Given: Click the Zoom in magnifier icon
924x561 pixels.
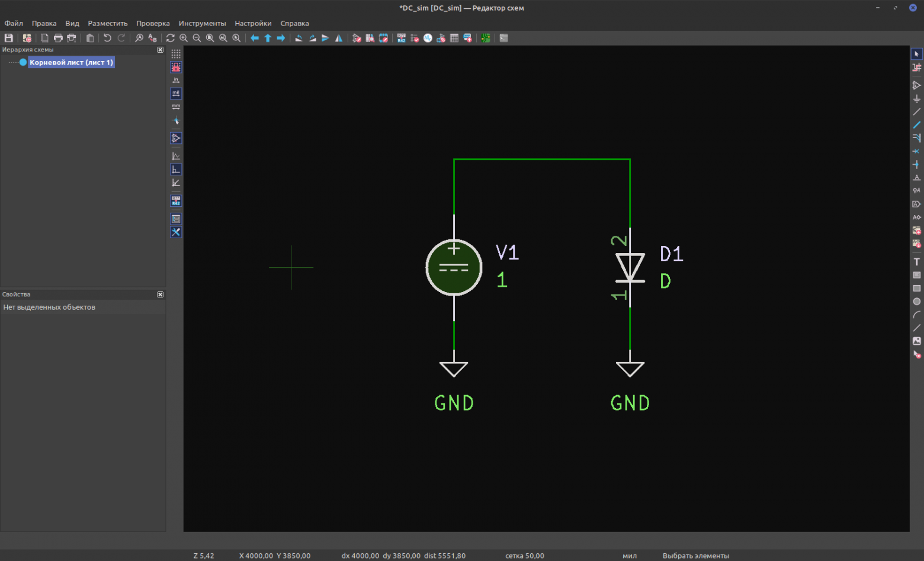Looking at the screenshot, I should (x=184, y=38).
